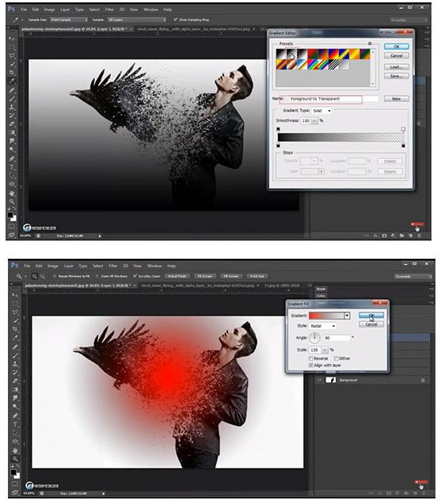Click the Background layer's lock icon
The image size is (441, 504).
click(x=423, y=380)
